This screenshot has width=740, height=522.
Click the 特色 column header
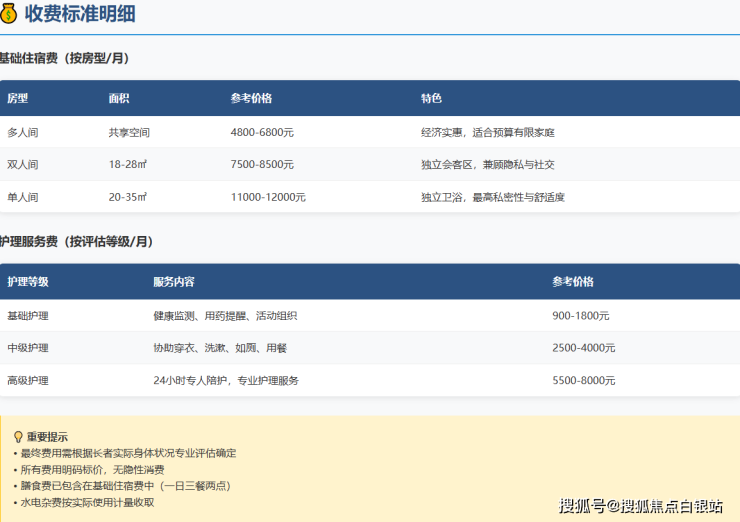point(431,99)
